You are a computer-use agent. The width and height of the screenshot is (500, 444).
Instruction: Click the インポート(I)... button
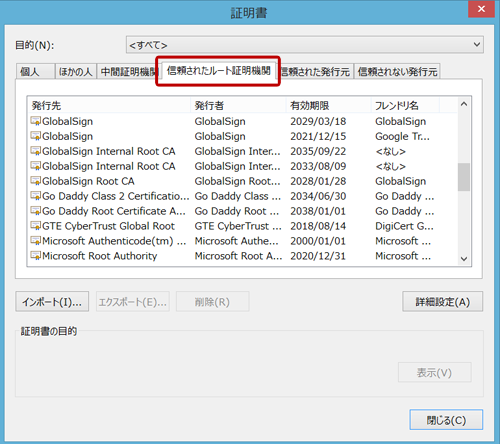click(52, 302)
